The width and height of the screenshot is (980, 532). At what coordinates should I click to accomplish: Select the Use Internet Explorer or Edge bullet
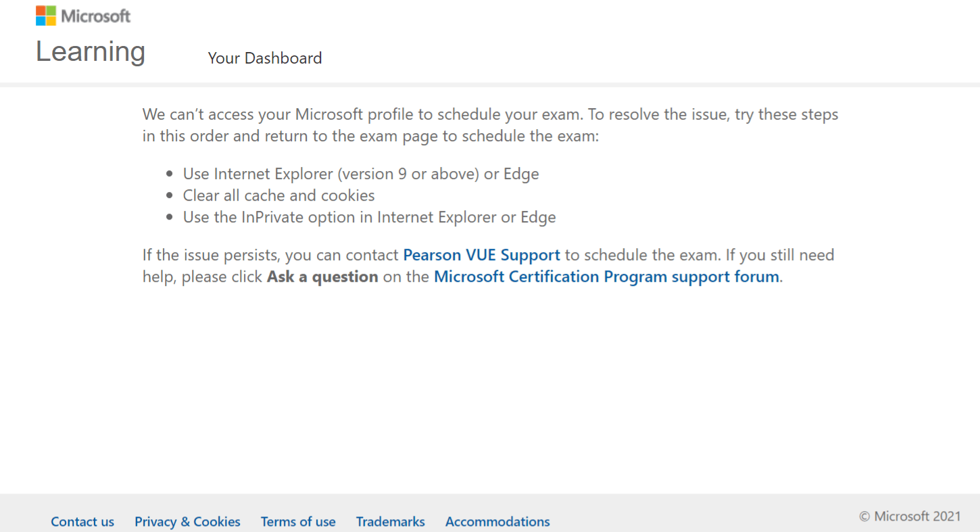tap(361, 174)
